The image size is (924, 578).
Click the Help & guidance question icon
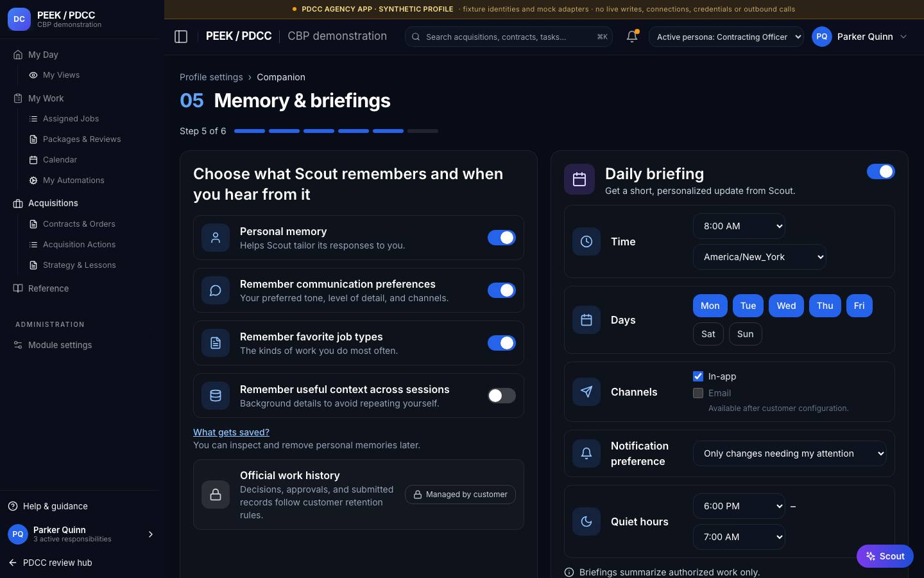click(x=13, y=506)
